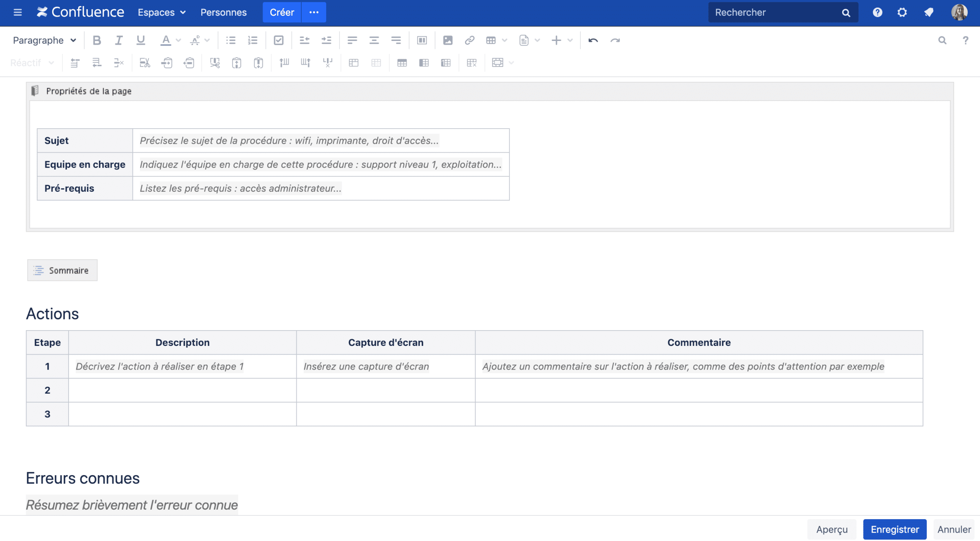Expand the insert more content arrow
Image resolution: width=980 pixels, height=541 pixels.
[570, 40]
